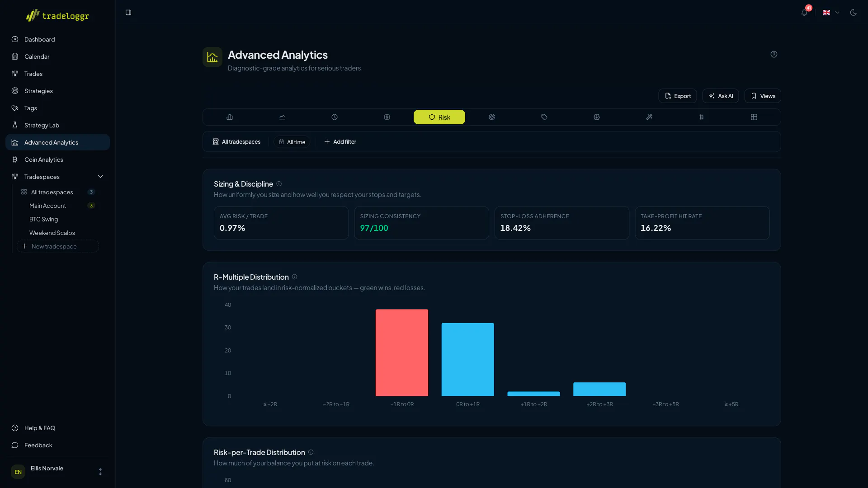Select the dollar coin tab

[387, 117]
